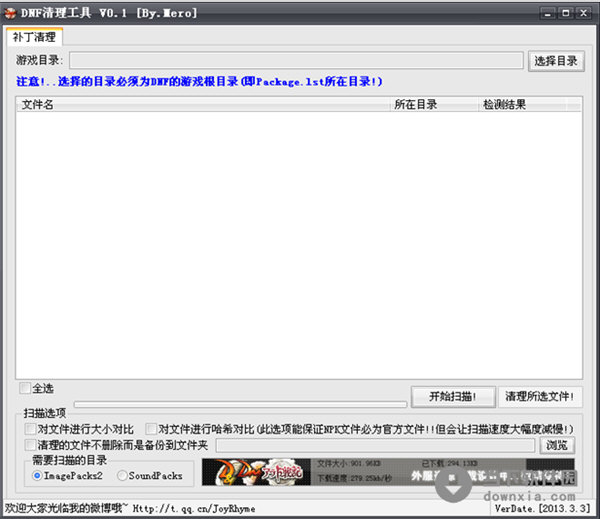Click the VerDate [2013.3.3] status text
Screen dimensions: 600x519
pos(542,509)
